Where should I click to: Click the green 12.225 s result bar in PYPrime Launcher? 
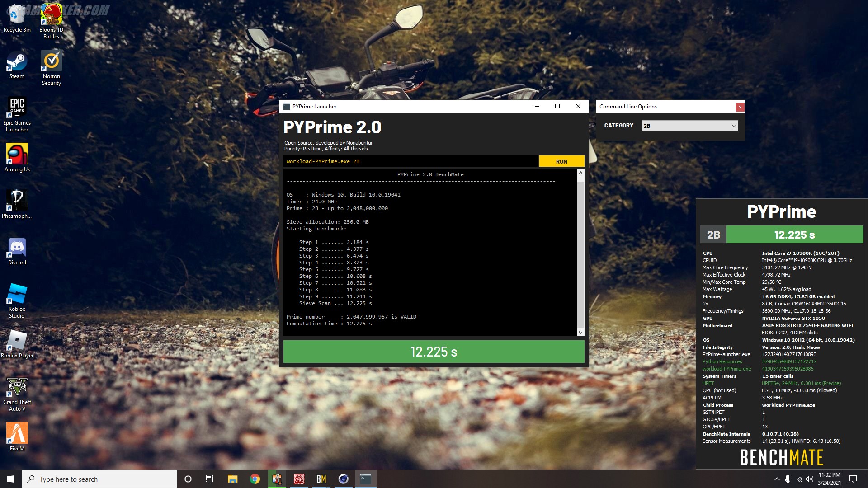coord(434,352)
